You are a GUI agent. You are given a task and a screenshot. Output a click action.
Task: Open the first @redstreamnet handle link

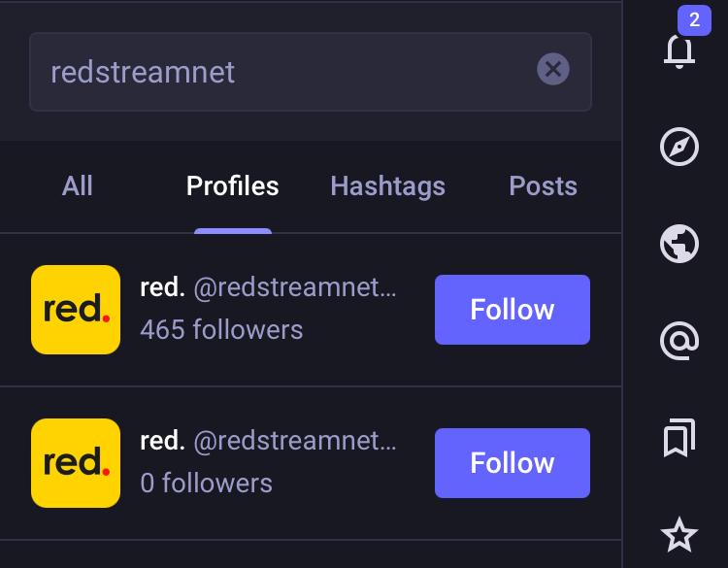(x=294, y=287)
